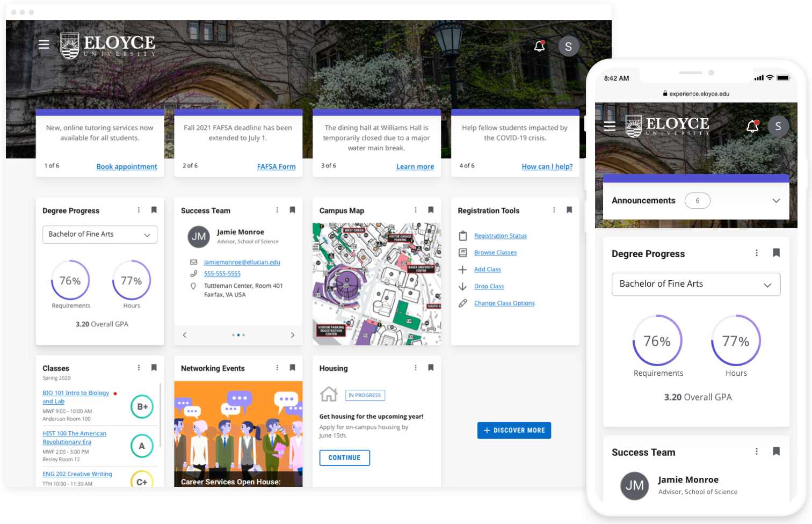The height and width of the screenshot is (524, 812).
Task: Toggle bookmark on Campus Map card
Action: [431, 210]
